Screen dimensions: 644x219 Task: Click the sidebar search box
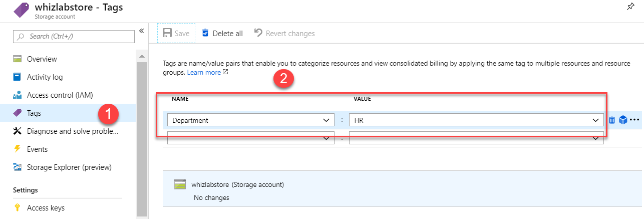click(74, 36)
